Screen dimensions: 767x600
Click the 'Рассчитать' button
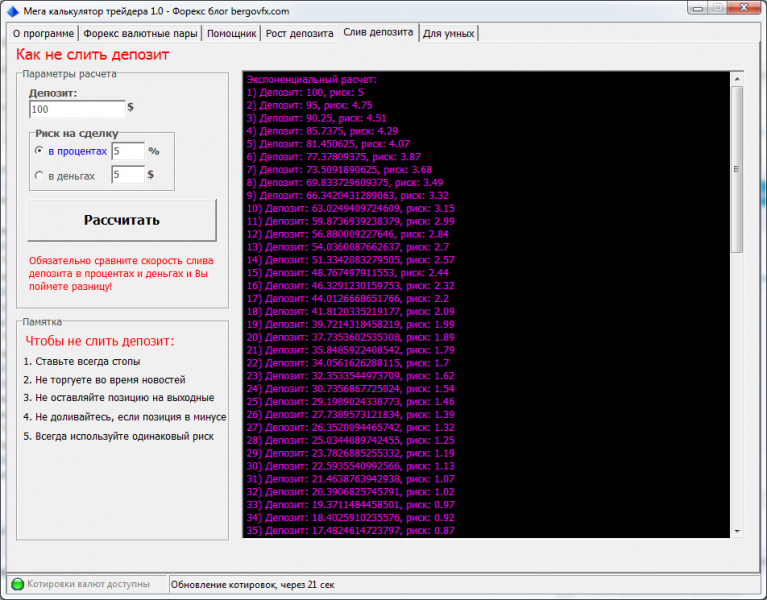tap(122, 220)
